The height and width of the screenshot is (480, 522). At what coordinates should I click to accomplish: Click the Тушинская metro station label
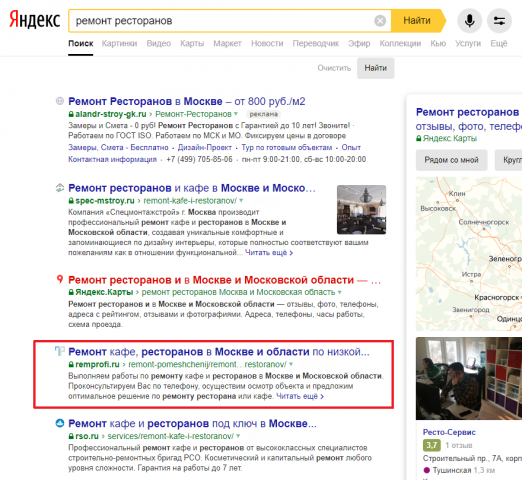pos(452,470)
